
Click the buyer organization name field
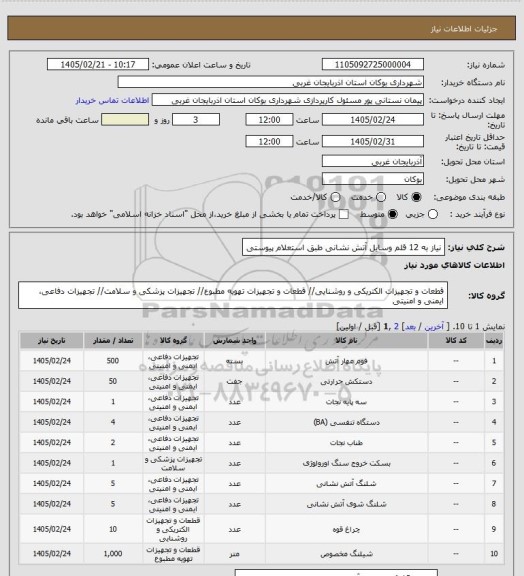(270, 82)
